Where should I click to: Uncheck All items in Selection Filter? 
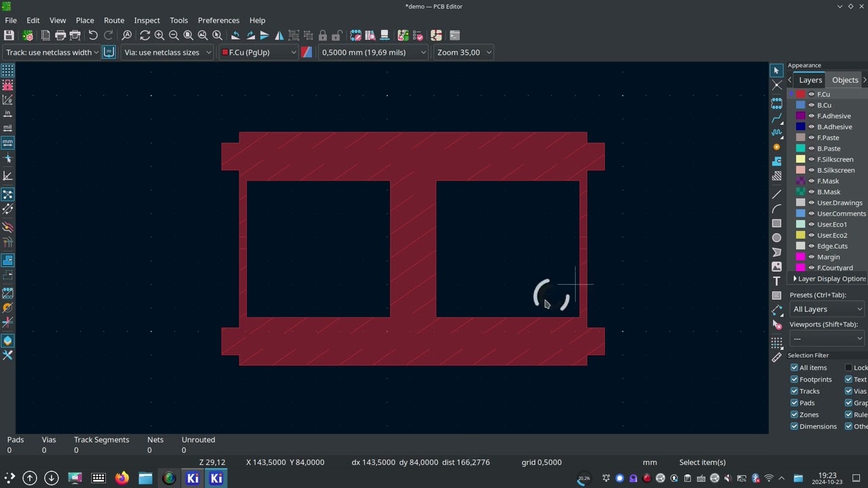tap(794, 367)
